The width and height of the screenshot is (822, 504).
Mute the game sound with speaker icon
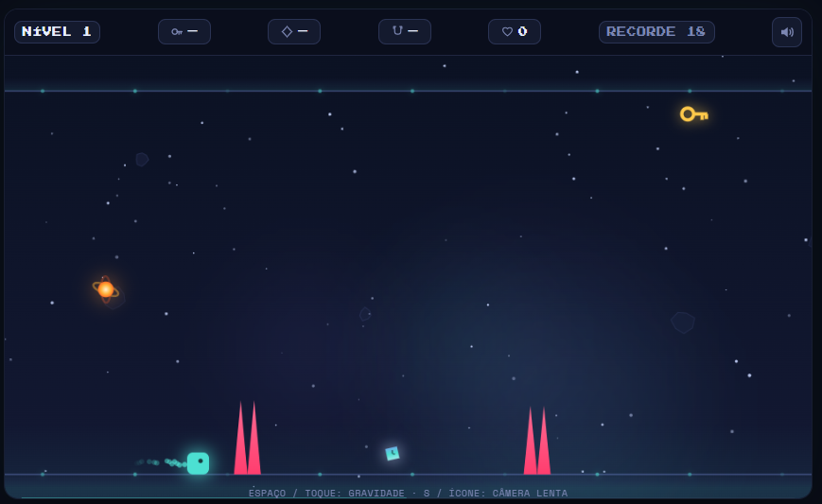pyautogui.click(x=786, y=32)
